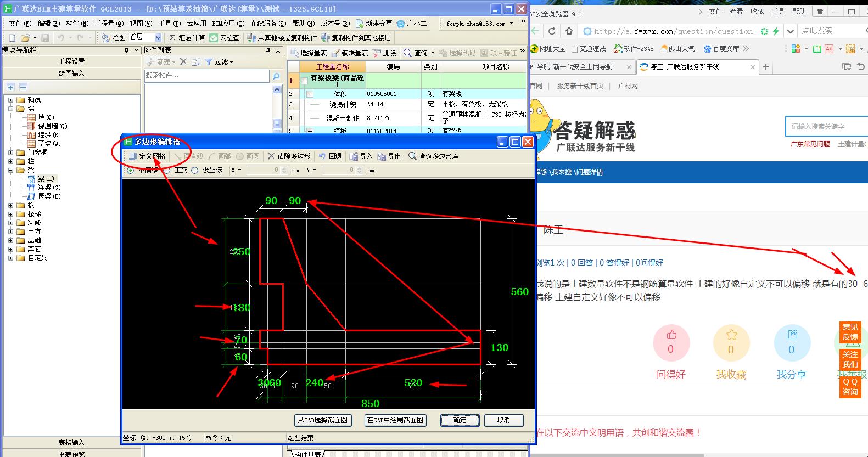Screen dimensions: 868x457
Task: Click the search magnifier beside 搜索构件 box
Action: (x=277, y=76)
